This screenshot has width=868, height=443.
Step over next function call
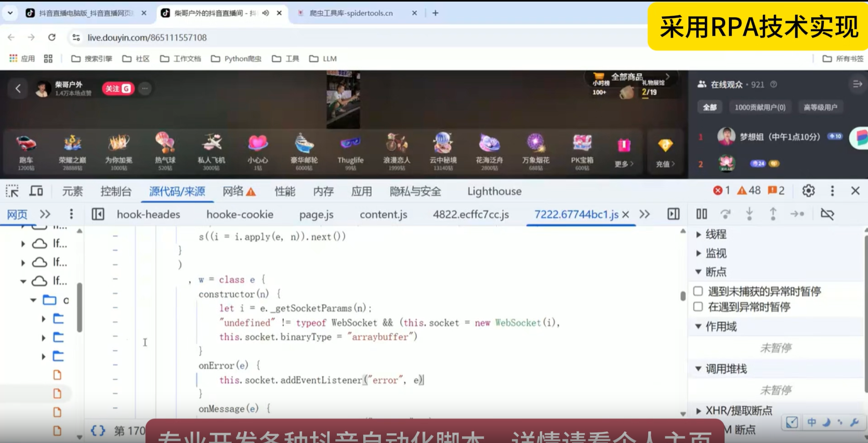[x=726, y=214]
